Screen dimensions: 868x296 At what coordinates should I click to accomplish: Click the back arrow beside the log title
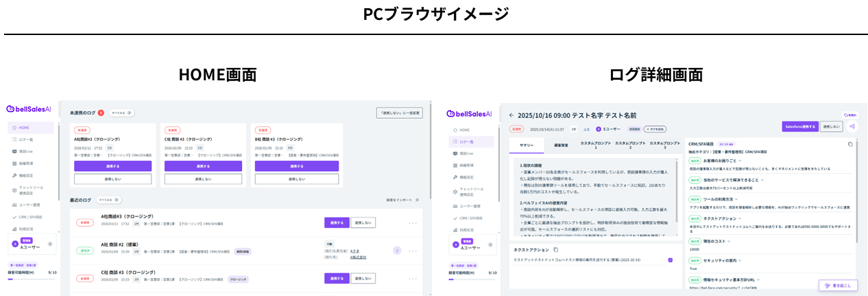[511, 115]
